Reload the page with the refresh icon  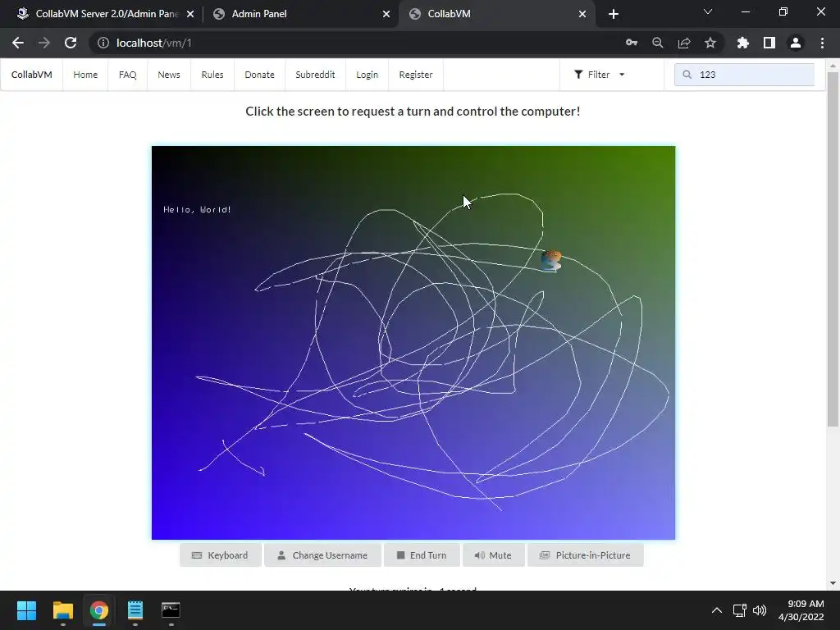point(71,43)
